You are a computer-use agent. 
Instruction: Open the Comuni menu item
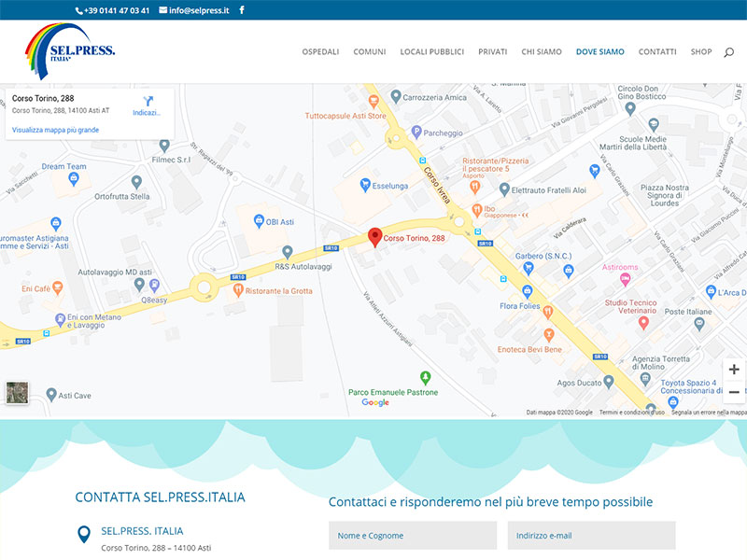pos(370,52)
